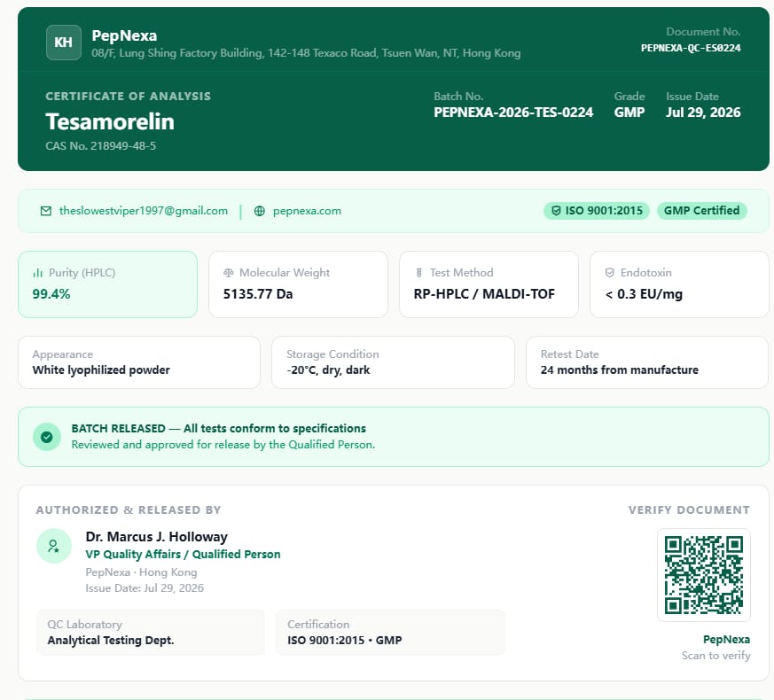Click batch number PEPNEXA-2026-TES-0224

pos(513,113)
